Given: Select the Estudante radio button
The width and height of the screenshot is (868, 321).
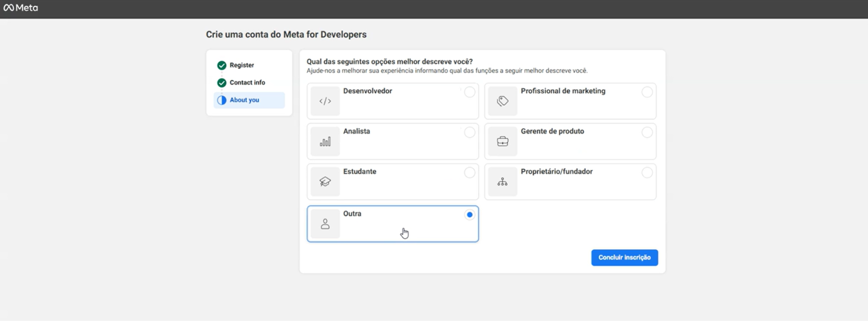Looking at the screenshot, I should [x=469, y=172].
